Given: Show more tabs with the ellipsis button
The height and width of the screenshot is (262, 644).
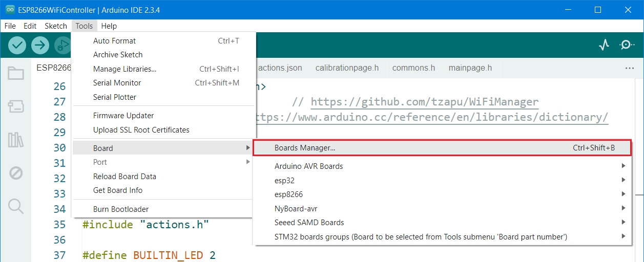Looking at the screenshot, I should pyautogui.click(x=630, y=68).
